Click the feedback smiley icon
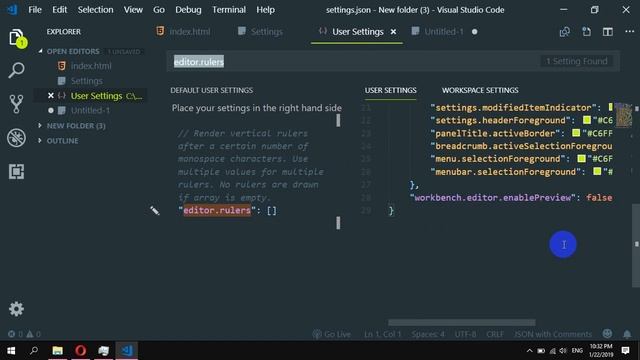Image resolution: width=640 pixels, height=360 pixels. [x=607, y=333]
